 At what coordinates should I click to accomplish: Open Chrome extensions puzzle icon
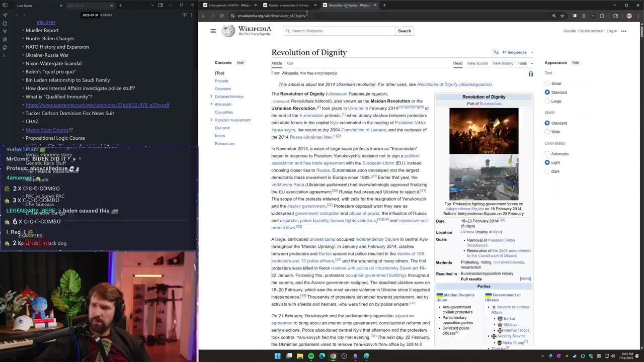coord(602,16)
